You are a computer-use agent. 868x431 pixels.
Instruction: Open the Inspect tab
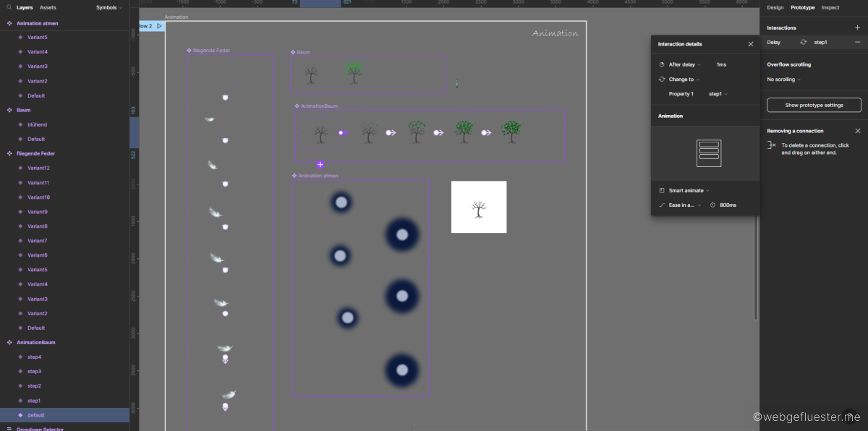click(x=830, y=7)
